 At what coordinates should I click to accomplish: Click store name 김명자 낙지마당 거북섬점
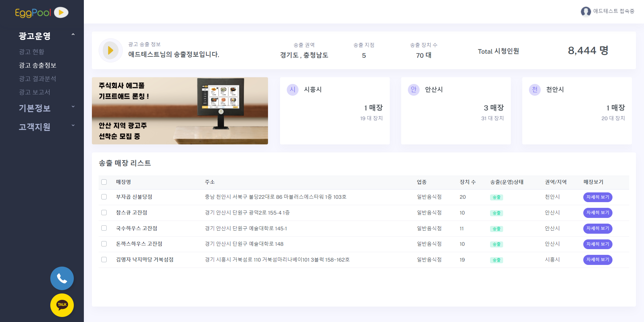[145, 260]
